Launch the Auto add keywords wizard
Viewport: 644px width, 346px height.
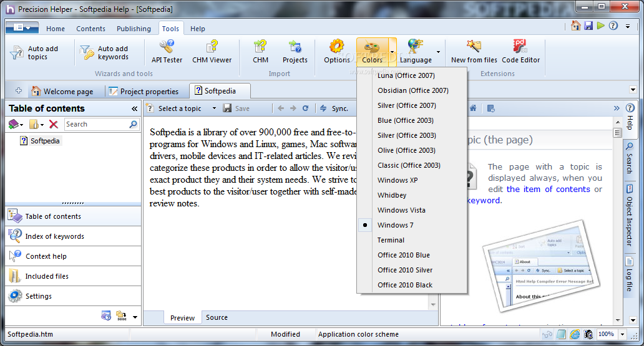[x=104, y=52]
